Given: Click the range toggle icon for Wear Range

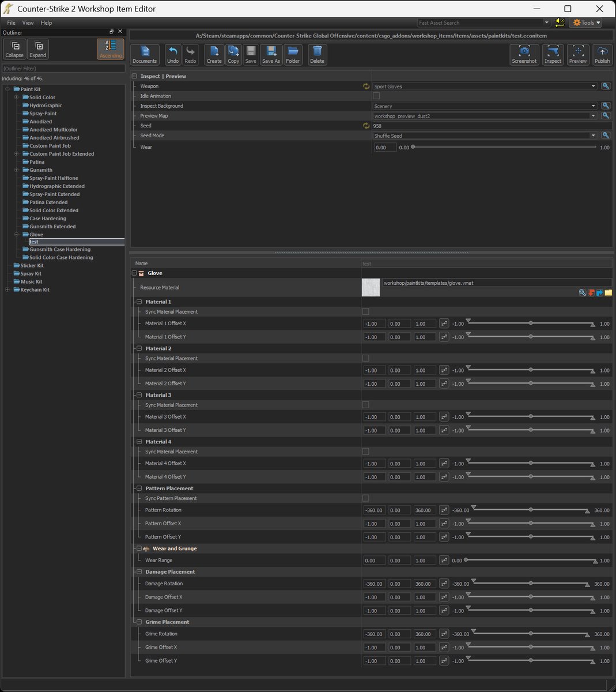Looking at the screenshot, I should (444, 561).
